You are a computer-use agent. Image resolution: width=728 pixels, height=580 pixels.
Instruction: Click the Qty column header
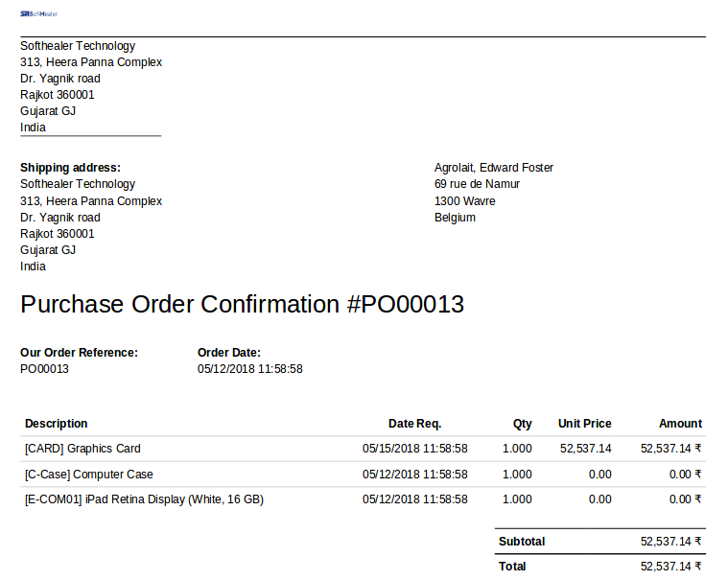pyautogui.click(x=522, y=424)
